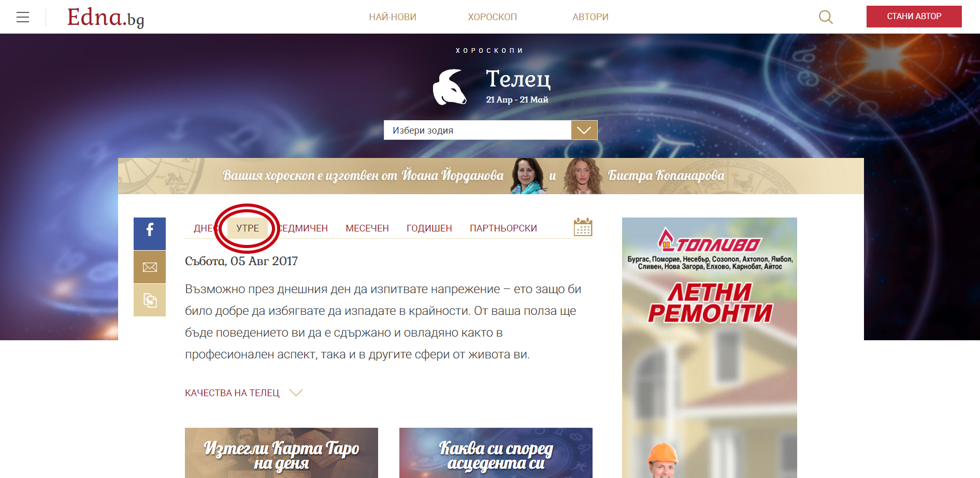The height and width of the screenshot is (478, 980).
Task: Click the 'СТАНИ АВТОР' button
Action: coord(914,17)
